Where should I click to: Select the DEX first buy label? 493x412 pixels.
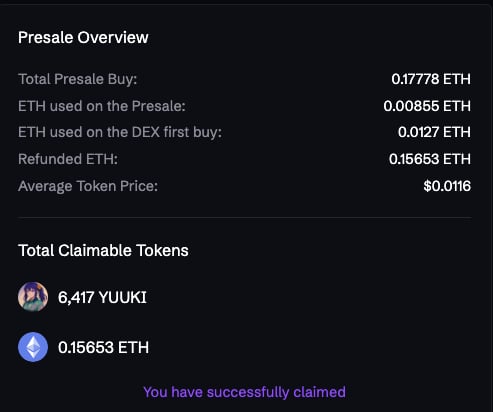[x=120, y=132]
